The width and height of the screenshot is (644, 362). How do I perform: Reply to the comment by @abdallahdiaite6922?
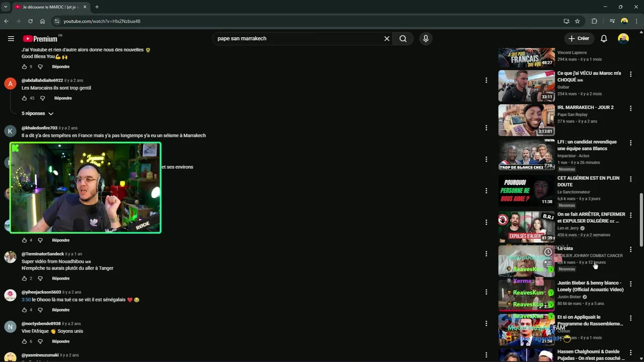(63, 98)
